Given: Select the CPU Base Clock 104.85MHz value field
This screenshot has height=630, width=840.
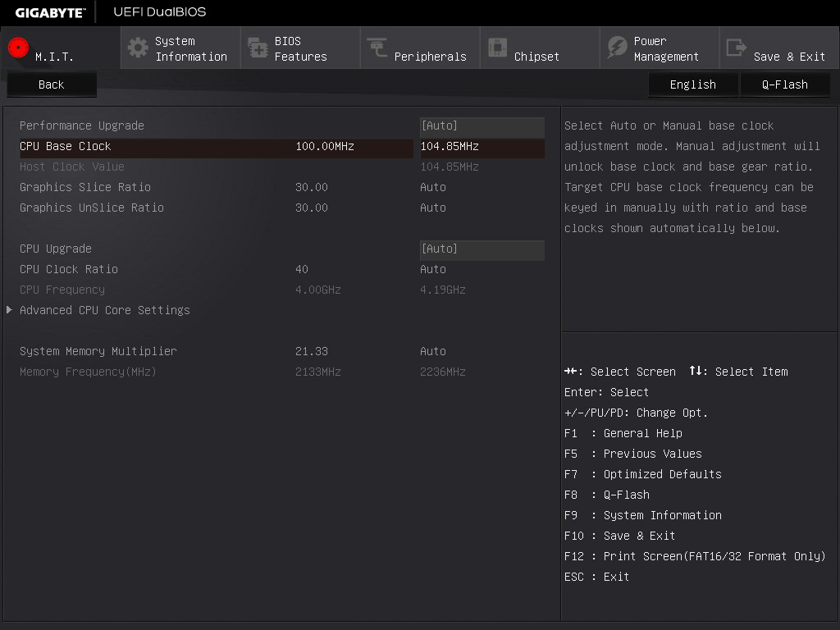Looking at the screenshot, I should tap(482, 147).
